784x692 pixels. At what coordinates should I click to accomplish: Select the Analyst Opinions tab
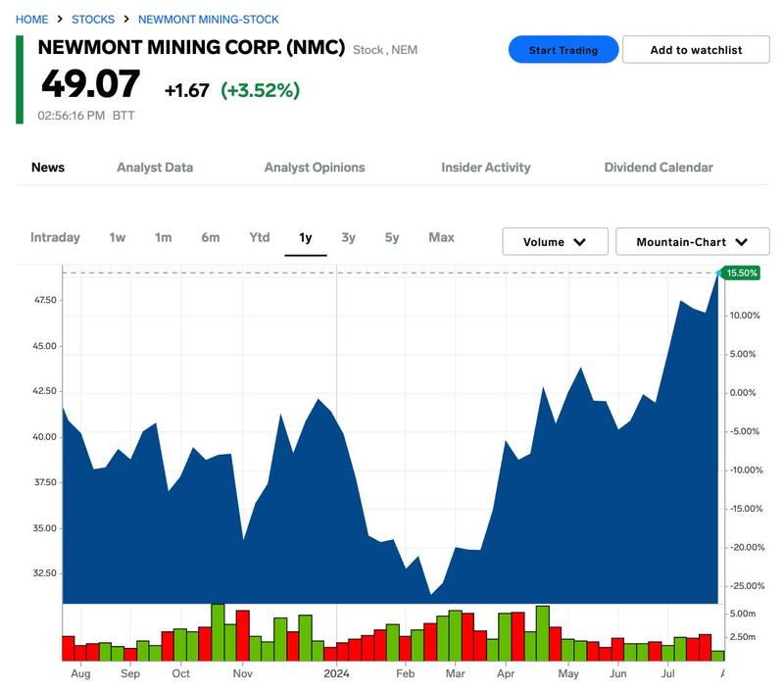pos(314,168)
